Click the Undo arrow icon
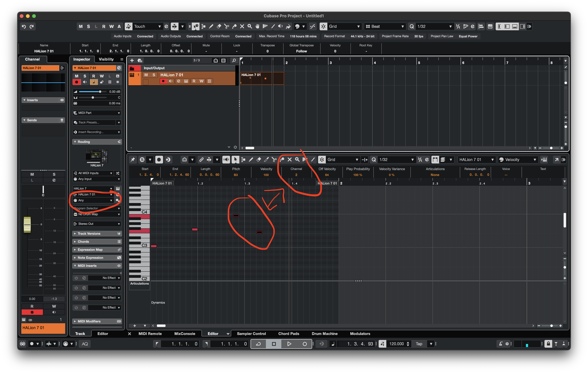 [24, 26]
